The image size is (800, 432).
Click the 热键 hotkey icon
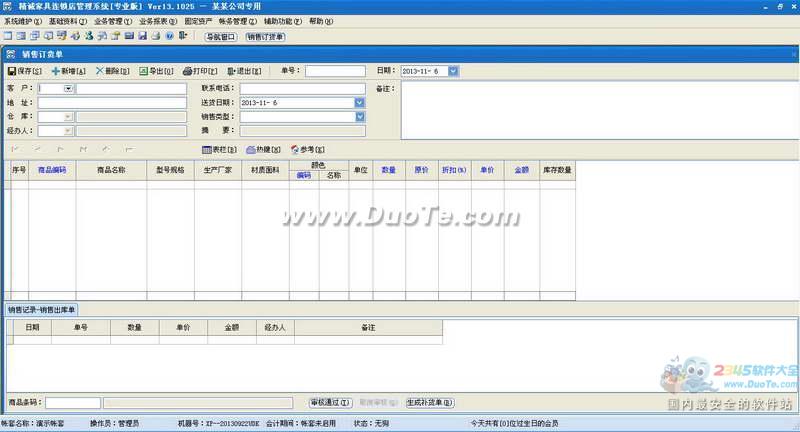pyautogui.click(x=250, y=150)
